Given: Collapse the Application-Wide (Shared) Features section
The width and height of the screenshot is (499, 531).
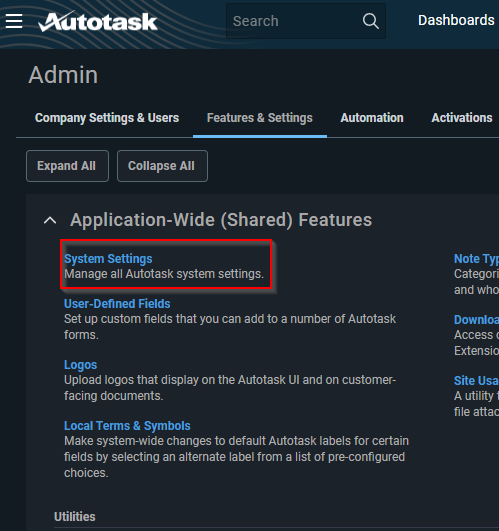Looking at the screenshot, I should click(50, 220).
